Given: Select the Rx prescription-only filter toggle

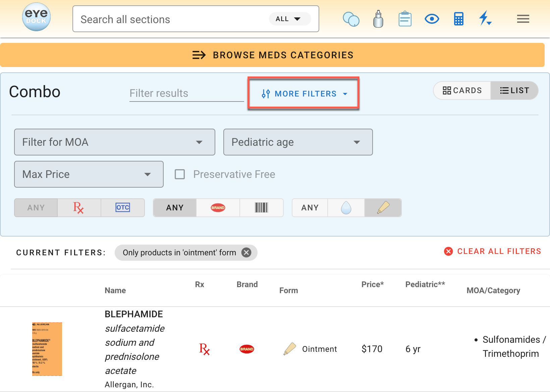Looking at the screenshot, I should 79,208.
